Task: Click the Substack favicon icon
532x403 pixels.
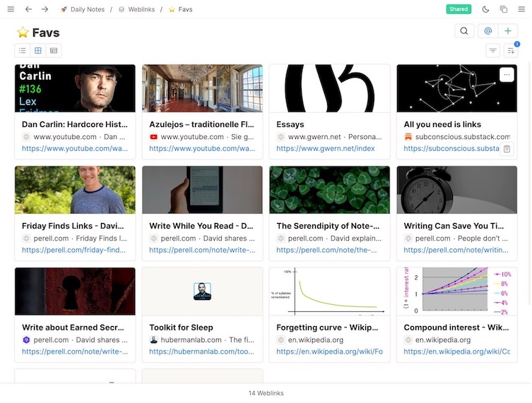Action: click(408, 137)
